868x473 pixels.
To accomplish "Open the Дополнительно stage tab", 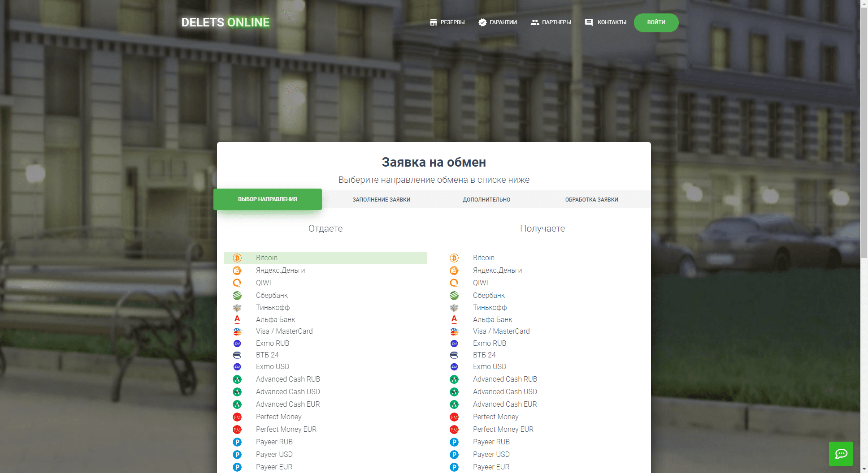I will pos(486,199).
